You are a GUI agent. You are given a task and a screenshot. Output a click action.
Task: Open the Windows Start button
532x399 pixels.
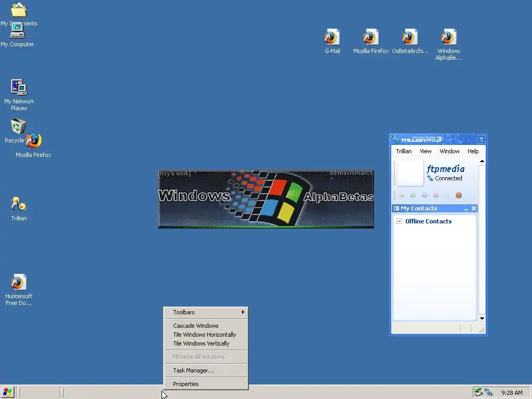point(7,393)
